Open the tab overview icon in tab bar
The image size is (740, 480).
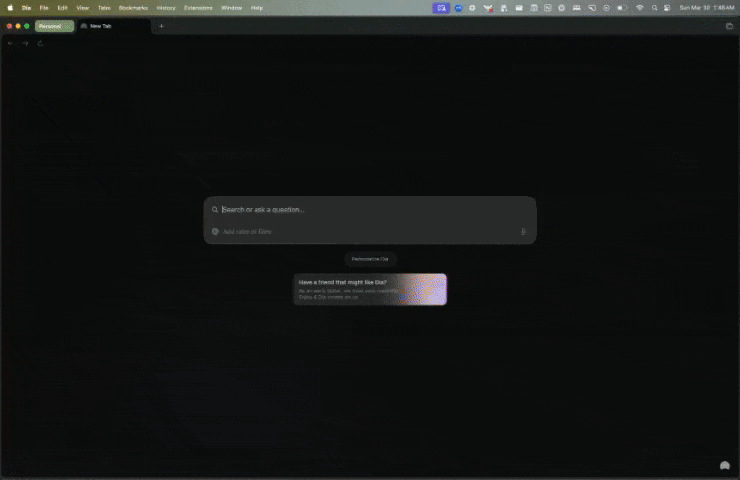729,26
